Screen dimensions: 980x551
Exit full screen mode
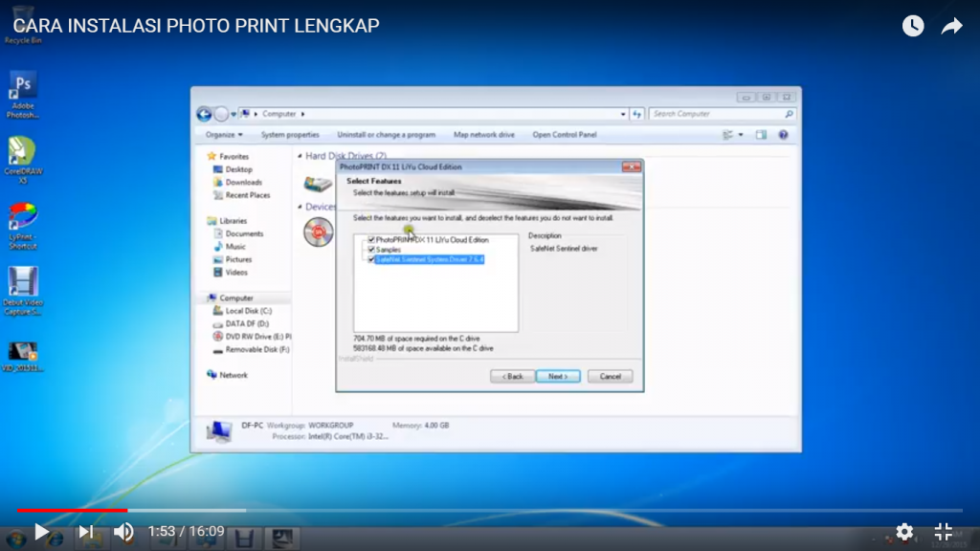pyautogui.click(x=943, y=531)
